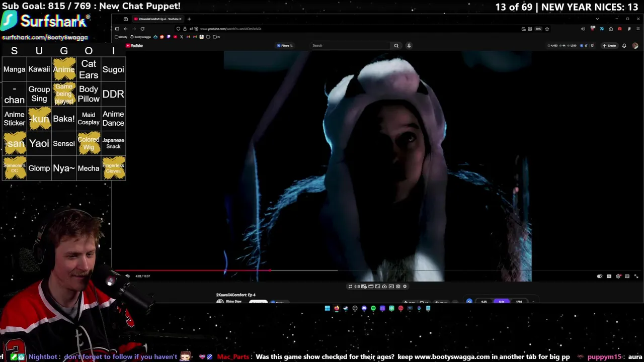Open the Windows Start button on taskbar

click(x=327, y=308)
